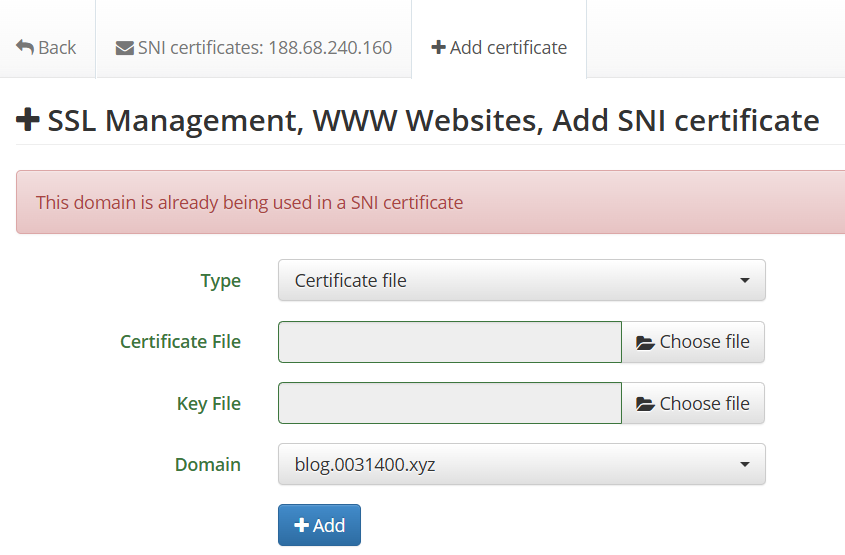Click the Key File label
The image size is (845, 555).
209,404
